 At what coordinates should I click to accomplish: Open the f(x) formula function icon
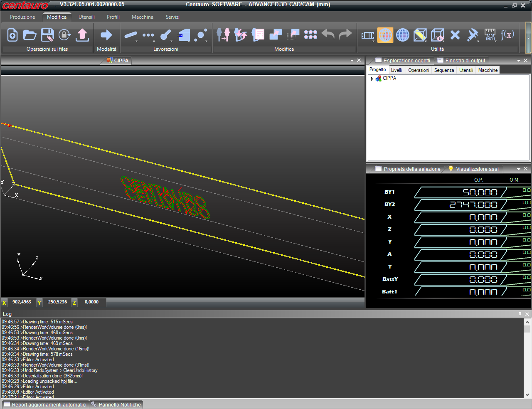point(507,35)
